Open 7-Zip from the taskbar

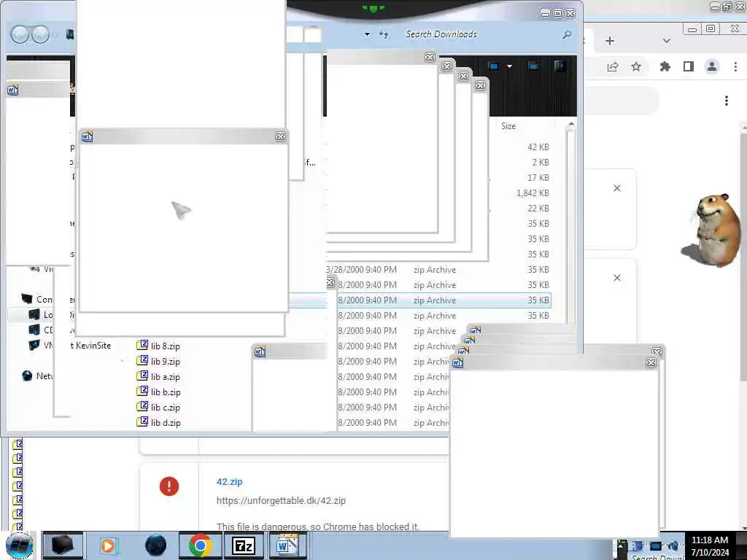[244, 545]
